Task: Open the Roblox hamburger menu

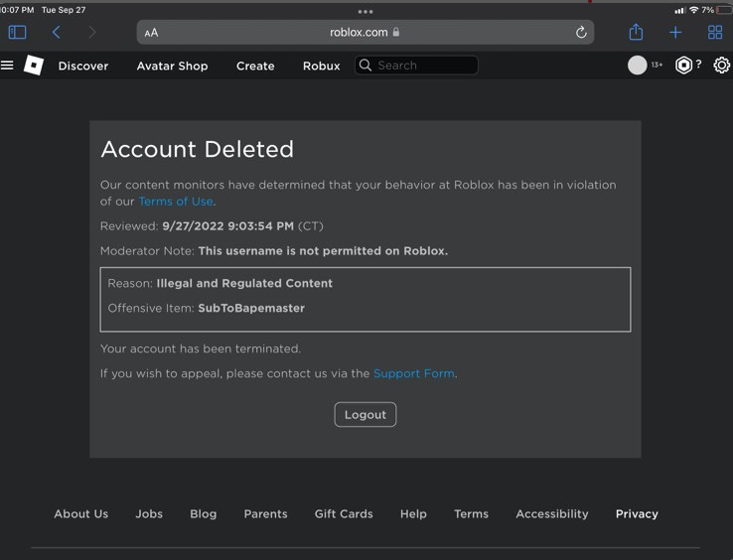Action: point(7,65)
